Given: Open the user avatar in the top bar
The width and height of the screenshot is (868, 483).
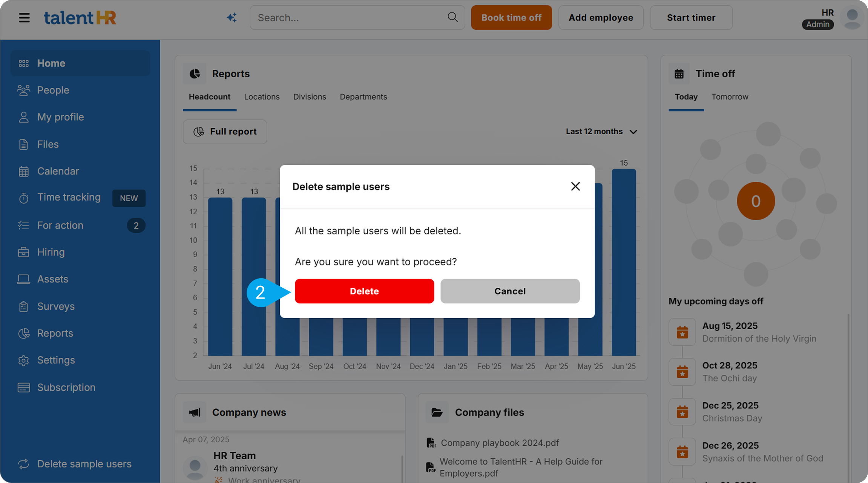Looking at the screenshot, I should pos(852,18).
